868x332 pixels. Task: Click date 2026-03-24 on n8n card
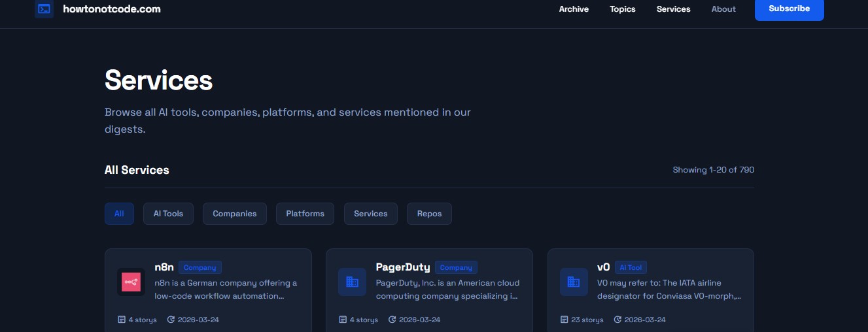[198, 320]
